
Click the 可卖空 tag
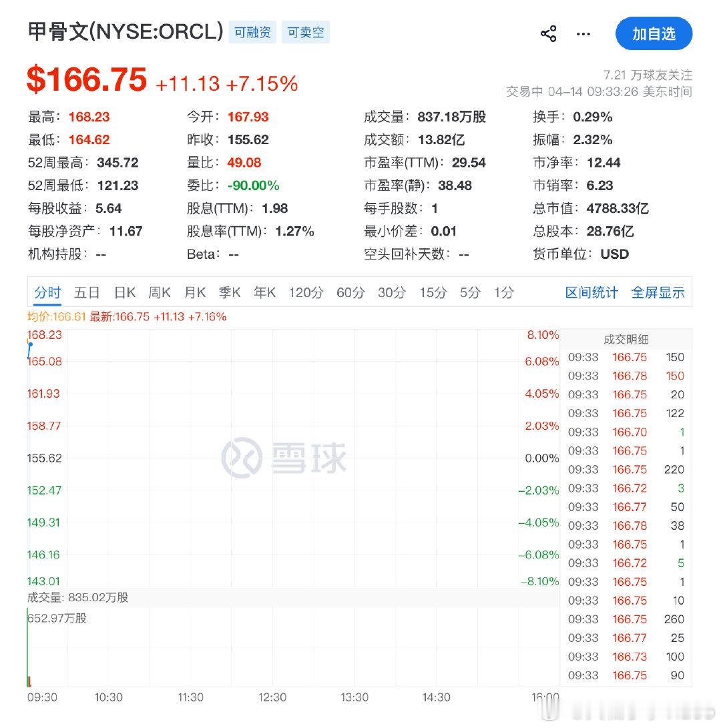tap(306, 31)
